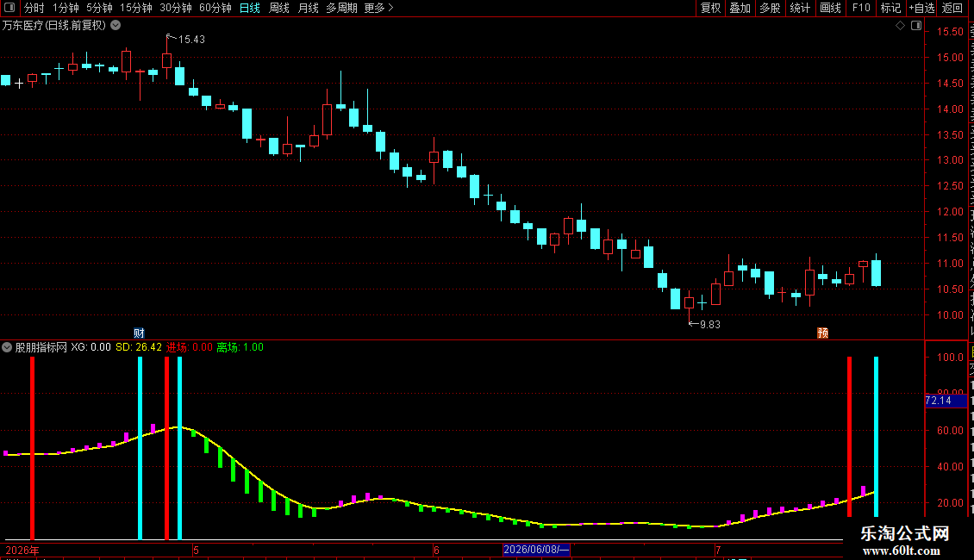
Task: Click the 72.14 value label on the indicator axis
Action: (x=946, y=401)
